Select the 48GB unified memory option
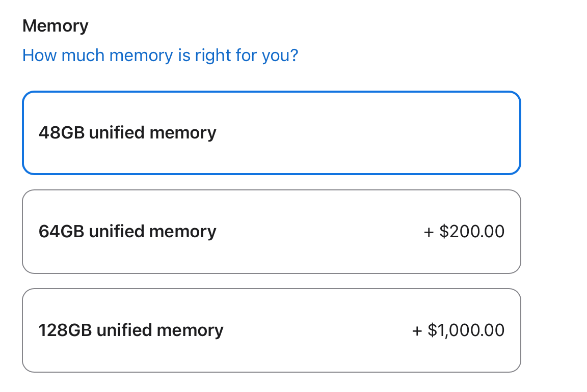587x392 pixels. [x=271, y=133]
